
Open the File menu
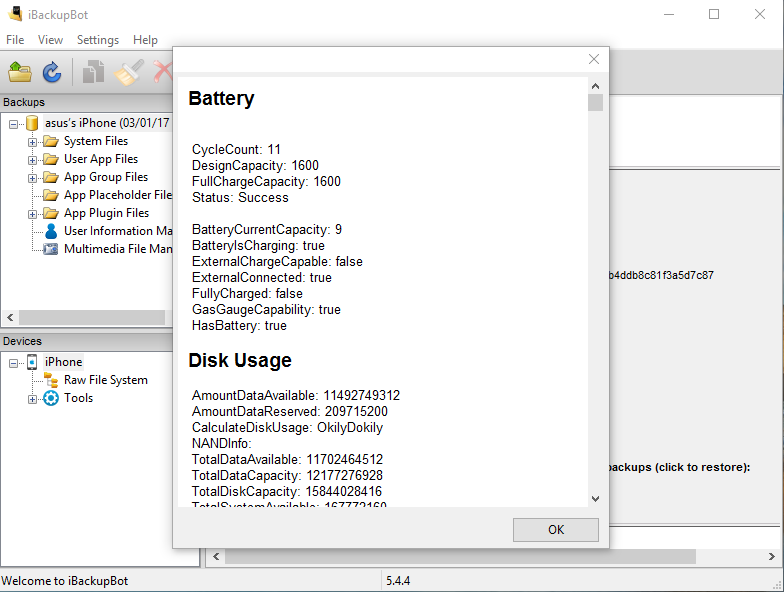pos(15,40)
